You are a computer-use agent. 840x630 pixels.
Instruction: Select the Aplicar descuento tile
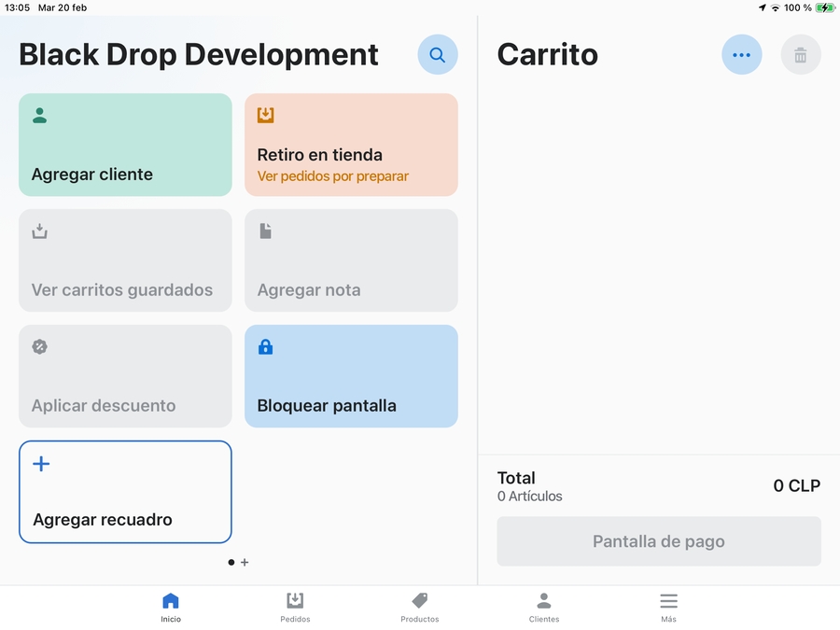(x=125, y=376)
